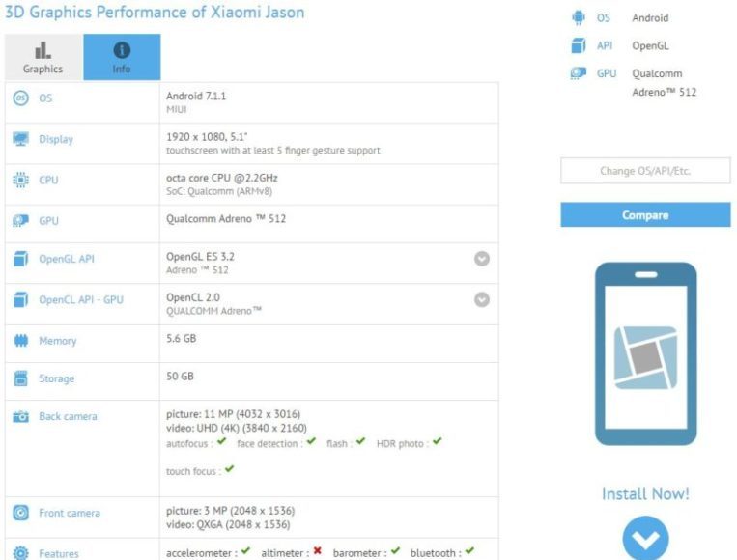Click the 1920 x 1080, 5.1" value
This screenshot has height=560, width=737.
[x=207, y=137]
